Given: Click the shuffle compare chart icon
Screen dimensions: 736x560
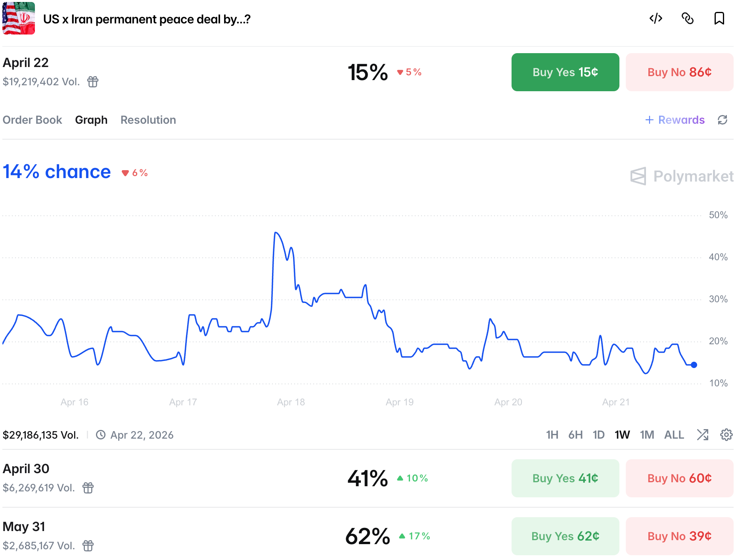Looking at the screenshot, I should coord(703,435).
